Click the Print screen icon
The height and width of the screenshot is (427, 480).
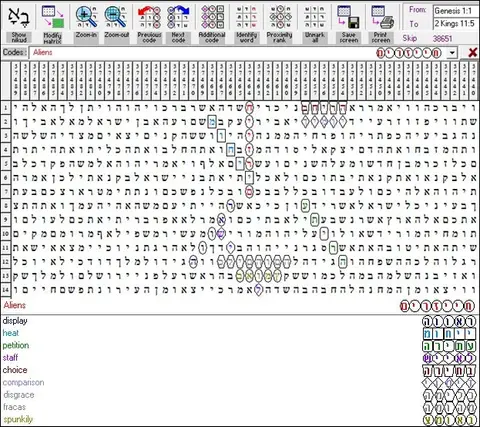click(x=382, y=17)
